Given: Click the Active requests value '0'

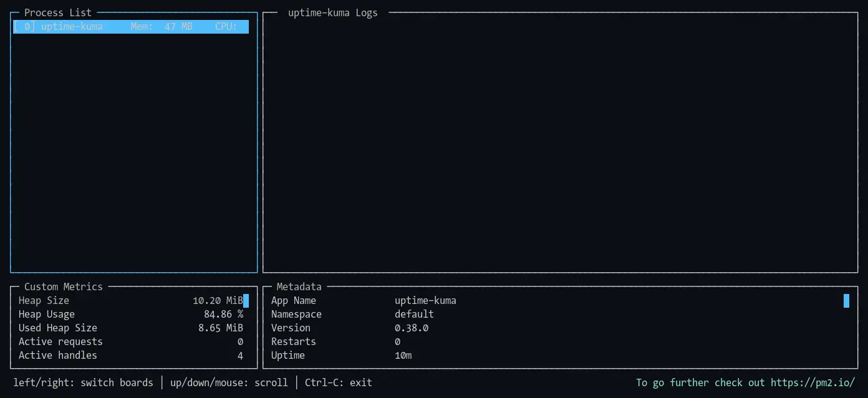Looking at the screenshot, I should (x=240, y=342).
